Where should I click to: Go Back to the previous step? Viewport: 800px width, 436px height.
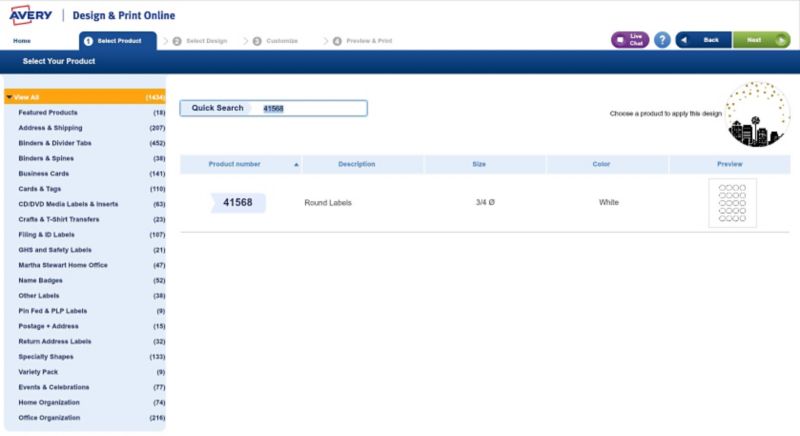tap(704, 40)
